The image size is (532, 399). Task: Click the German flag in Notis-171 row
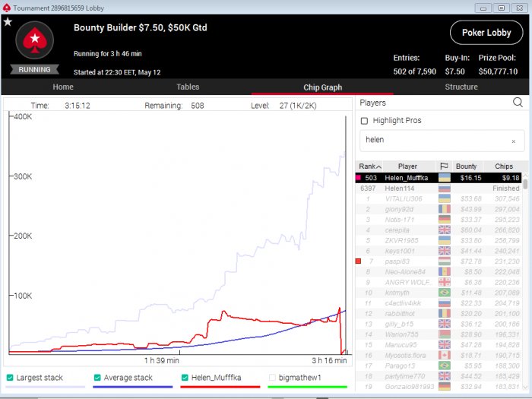tap(445, 220)
